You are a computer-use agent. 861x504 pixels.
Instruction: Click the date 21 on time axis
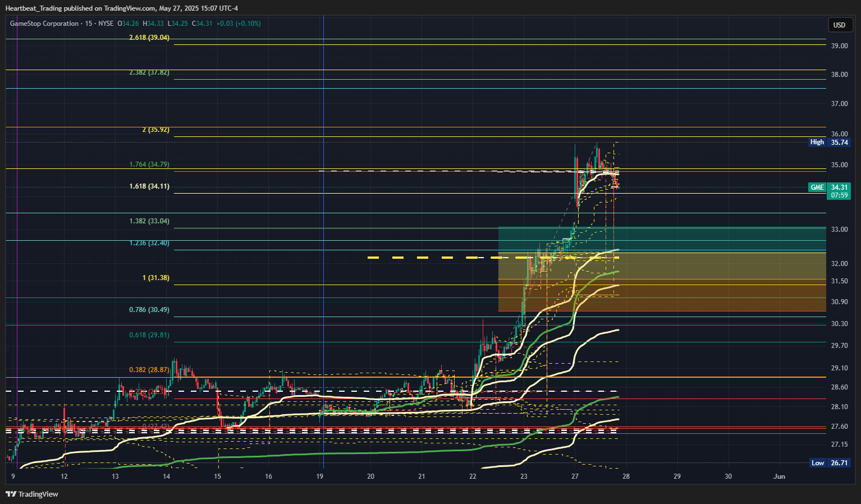coord(422,476)
